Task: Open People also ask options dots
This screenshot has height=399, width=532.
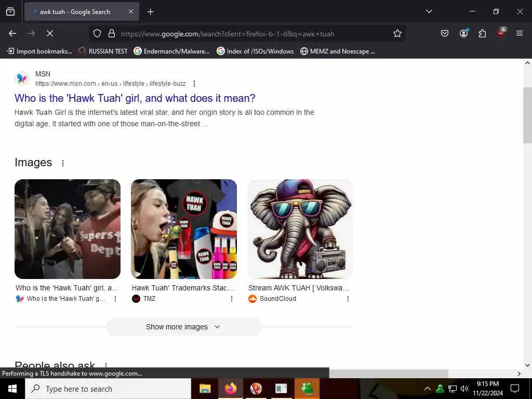Action: [106, 365]
